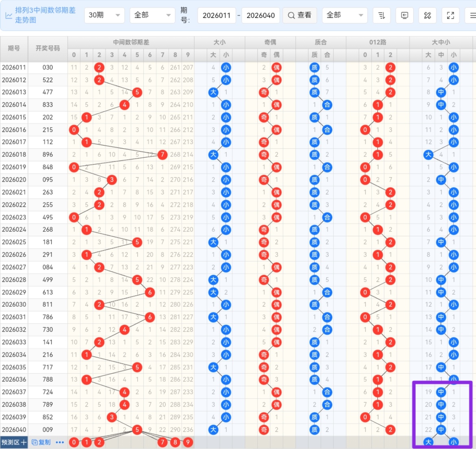
Task: Click the trend chart icon beside title
Action: coord(9,15)
